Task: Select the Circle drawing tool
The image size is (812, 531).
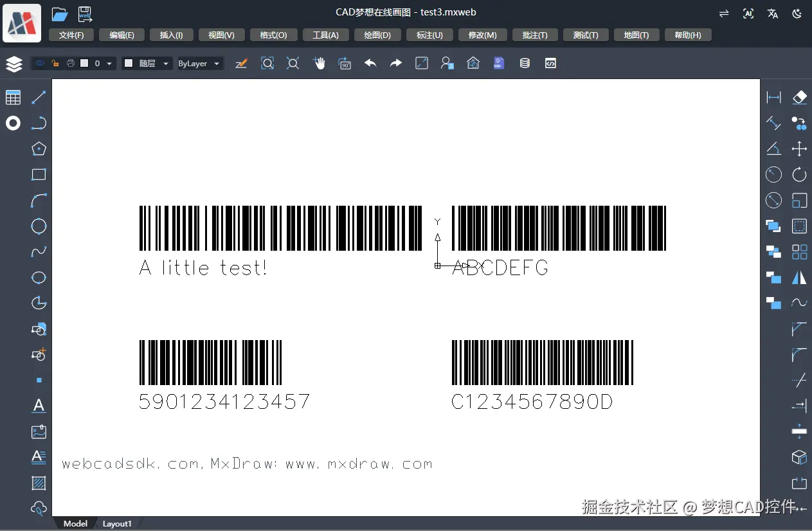Action: pyautogui.click(x=39, y=226)
